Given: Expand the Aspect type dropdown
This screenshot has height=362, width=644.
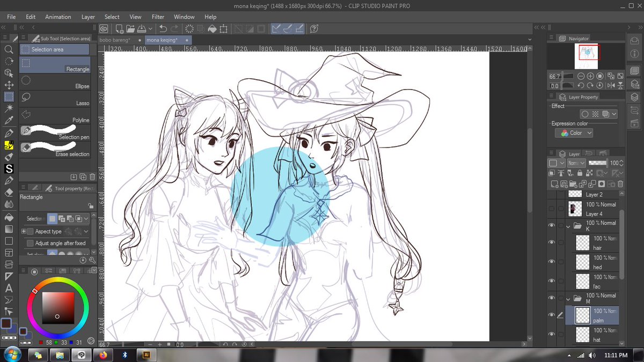Looking at the screenshot, I should [x=86, y=231].
